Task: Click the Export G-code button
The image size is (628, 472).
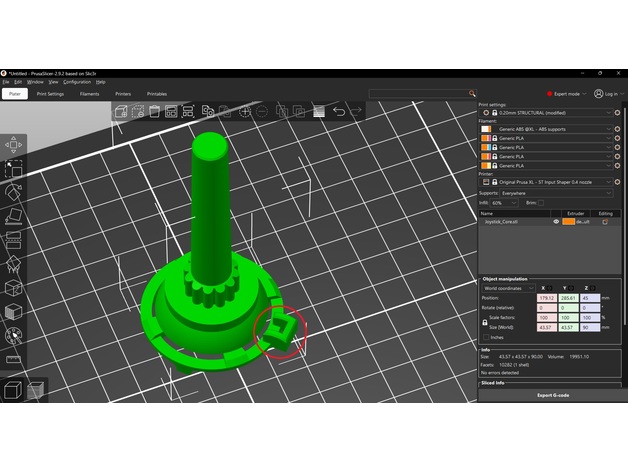Action: coord(553,396)
